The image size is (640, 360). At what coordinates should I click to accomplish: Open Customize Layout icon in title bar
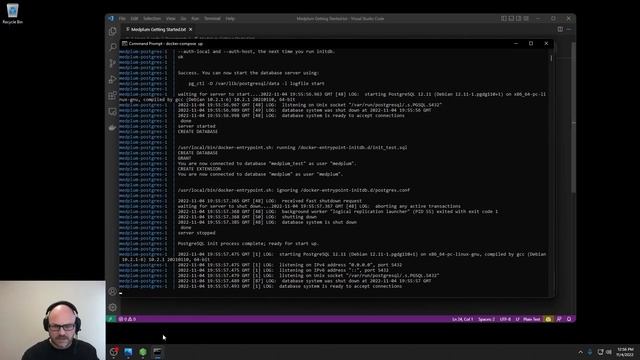526,18
